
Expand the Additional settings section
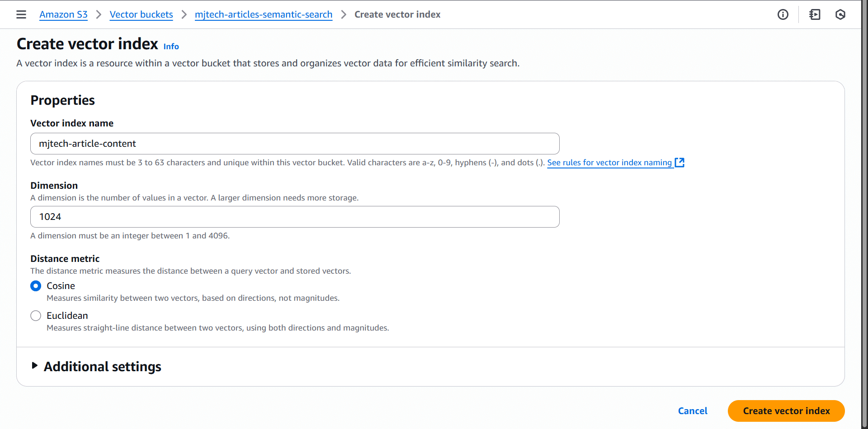pos(102,366)
